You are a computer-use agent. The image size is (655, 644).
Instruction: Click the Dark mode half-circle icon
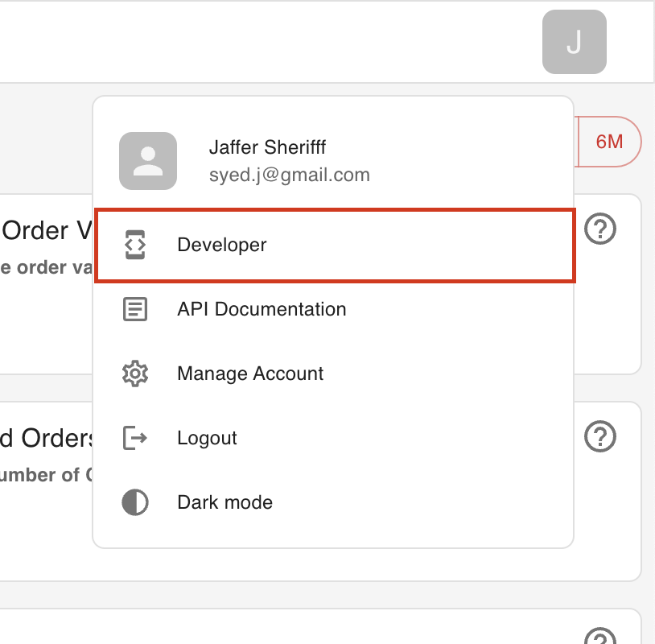135,502
